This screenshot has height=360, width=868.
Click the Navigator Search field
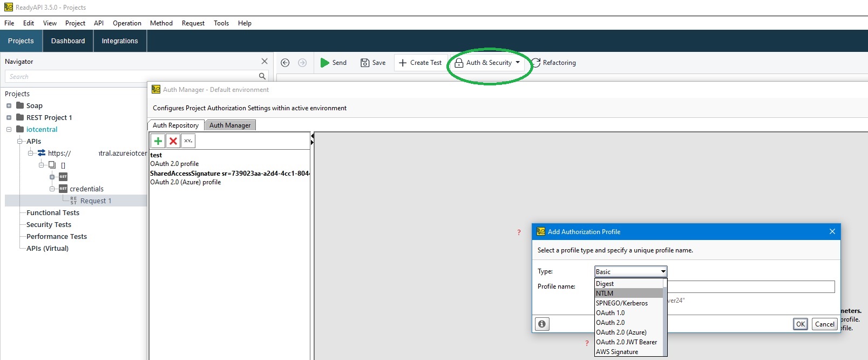point(132,76)
